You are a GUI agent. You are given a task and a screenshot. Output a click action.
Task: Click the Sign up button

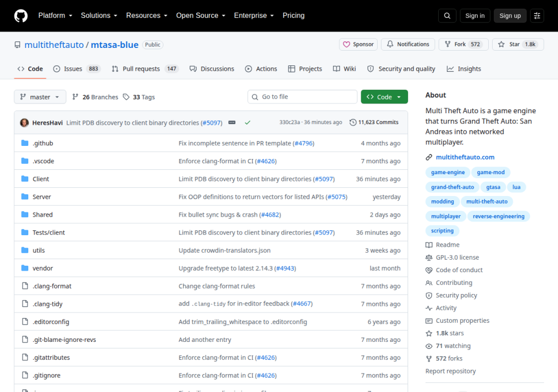click(510, 16)
